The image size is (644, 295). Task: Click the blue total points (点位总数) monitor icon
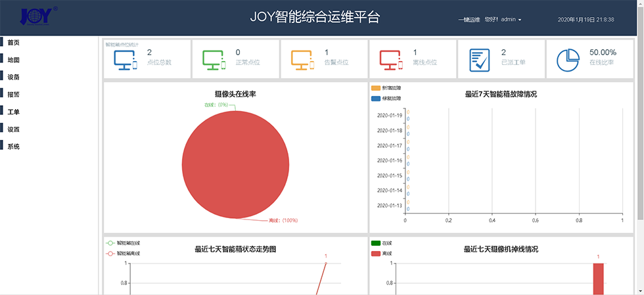point(125,60)
